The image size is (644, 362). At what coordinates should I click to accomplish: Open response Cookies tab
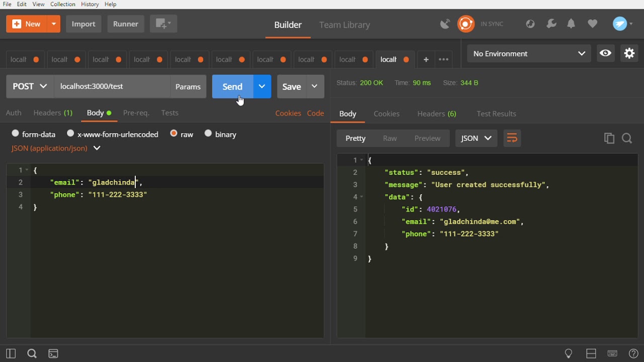386,114
